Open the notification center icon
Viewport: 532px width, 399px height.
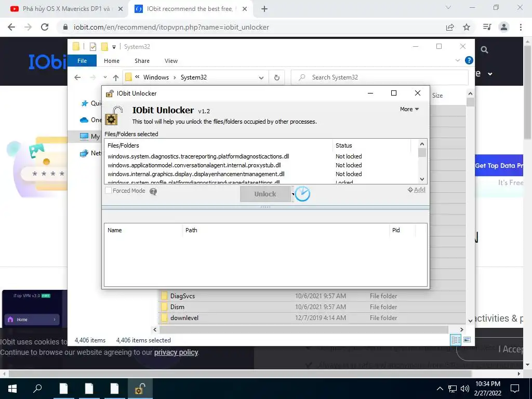(x=515, y=388)
